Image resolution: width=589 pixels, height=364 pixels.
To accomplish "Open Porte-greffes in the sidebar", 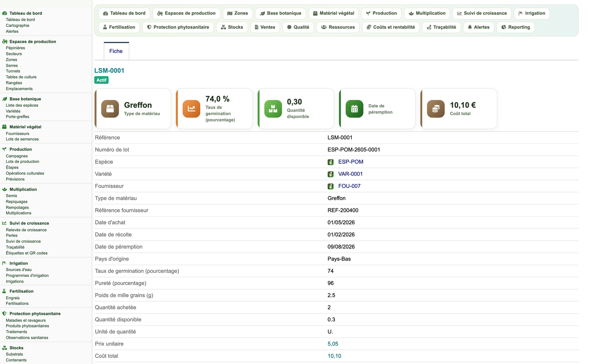I will point(18,117).
